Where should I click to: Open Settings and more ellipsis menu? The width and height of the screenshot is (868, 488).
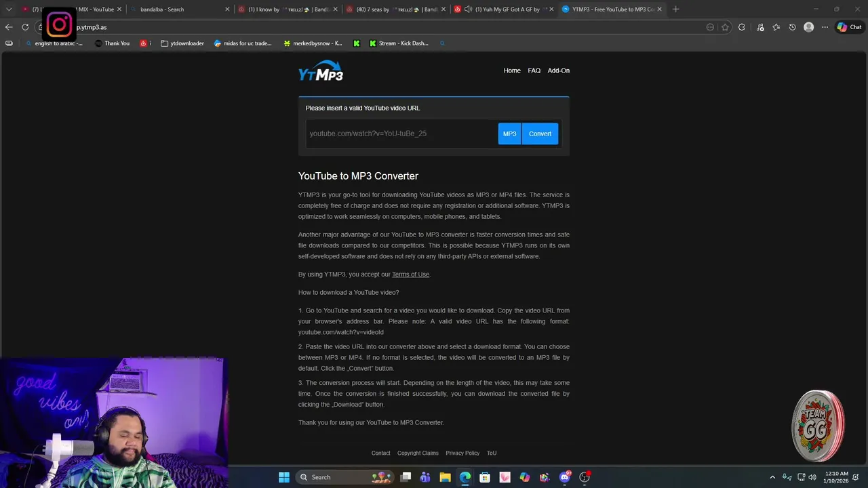(x=825, y=27)
